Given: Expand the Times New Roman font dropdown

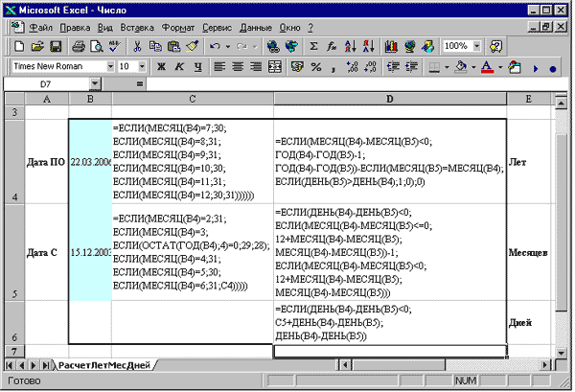Looking at the screenshot, I should (x=110, y=67).
